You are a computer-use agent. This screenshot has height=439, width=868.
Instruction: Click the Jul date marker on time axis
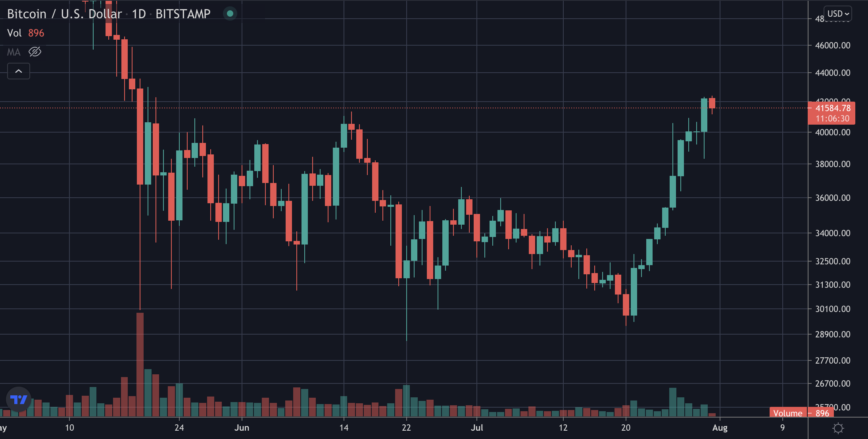point(477,427)
